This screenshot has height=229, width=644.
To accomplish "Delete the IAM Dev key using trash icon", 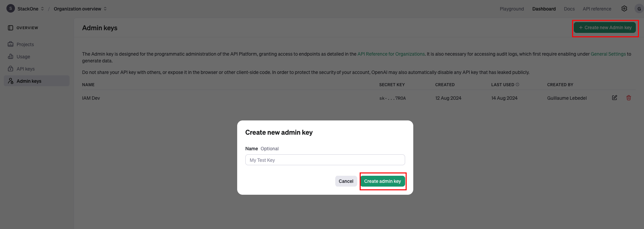I will [629, 98].
